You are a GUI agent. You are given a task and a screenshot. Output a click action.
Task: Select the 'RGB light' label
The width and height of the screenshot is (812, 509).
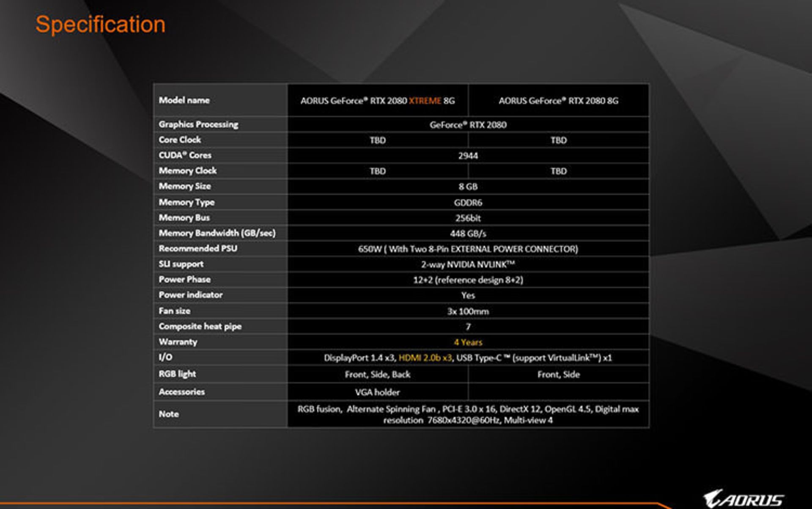(x=177, y=374)
